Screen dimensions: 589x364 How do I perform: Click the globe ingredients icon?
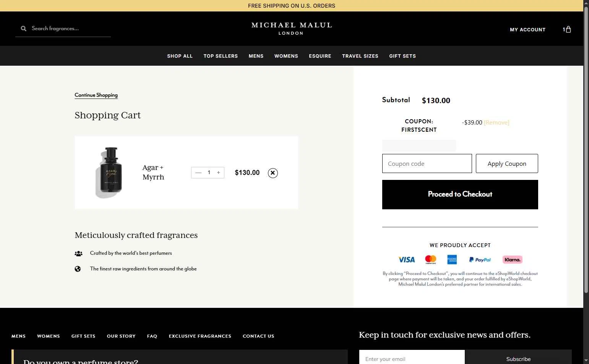pos(78,269)
